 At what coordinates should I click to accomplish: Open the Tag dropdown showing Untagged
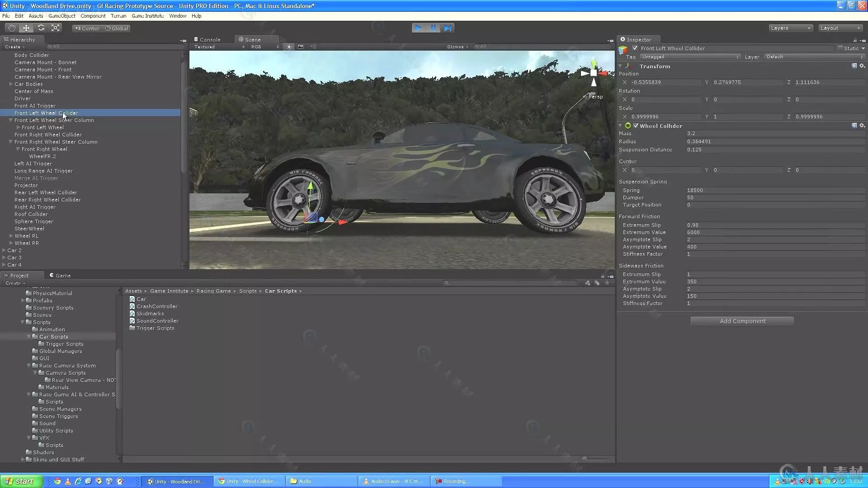(690, 57)
